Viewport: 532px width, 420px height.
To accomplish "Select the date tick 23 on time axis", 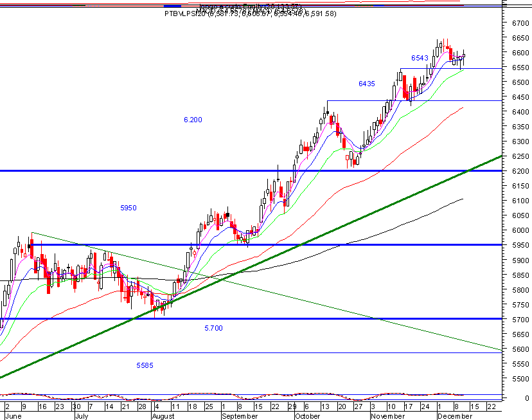I will coord(59,406).
